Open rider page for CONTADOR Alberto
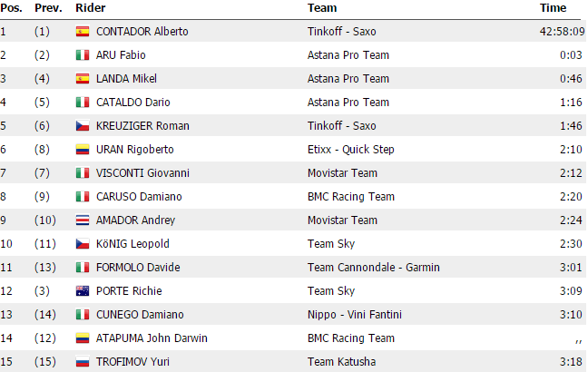Viewport: 588px width, 372px height. [x=142, y=32]
